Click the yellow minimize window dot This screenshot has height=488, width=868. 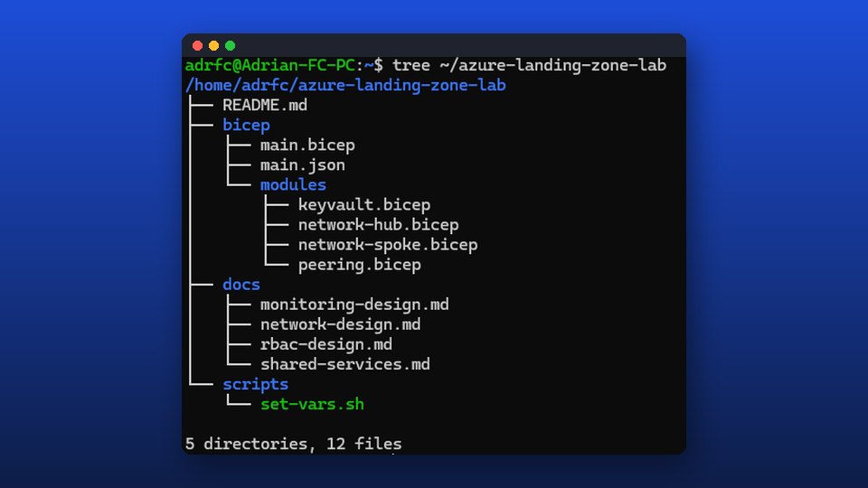pos(213,45)
